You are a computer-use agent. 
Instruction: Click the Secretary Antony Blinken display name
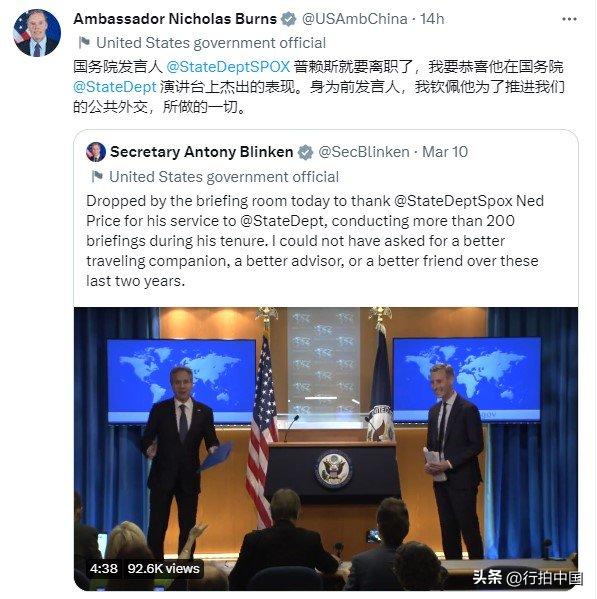coord(202,152)
